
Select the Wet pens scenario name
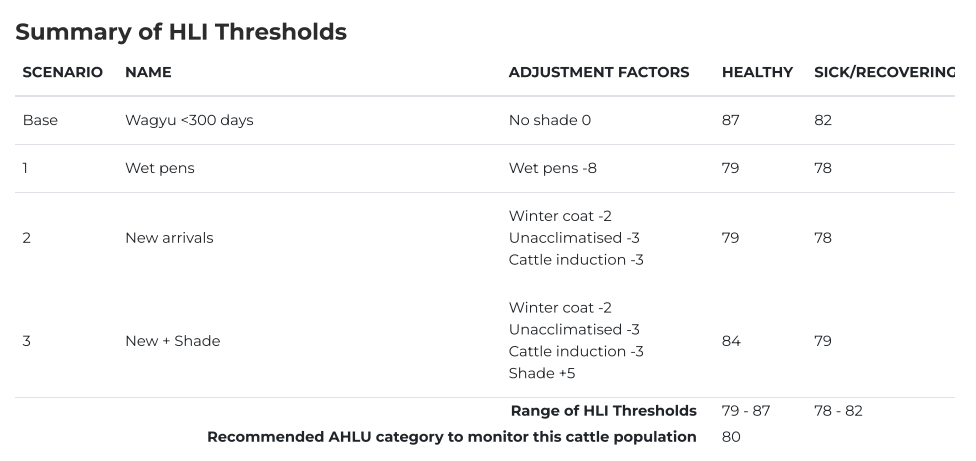point(160,168)
